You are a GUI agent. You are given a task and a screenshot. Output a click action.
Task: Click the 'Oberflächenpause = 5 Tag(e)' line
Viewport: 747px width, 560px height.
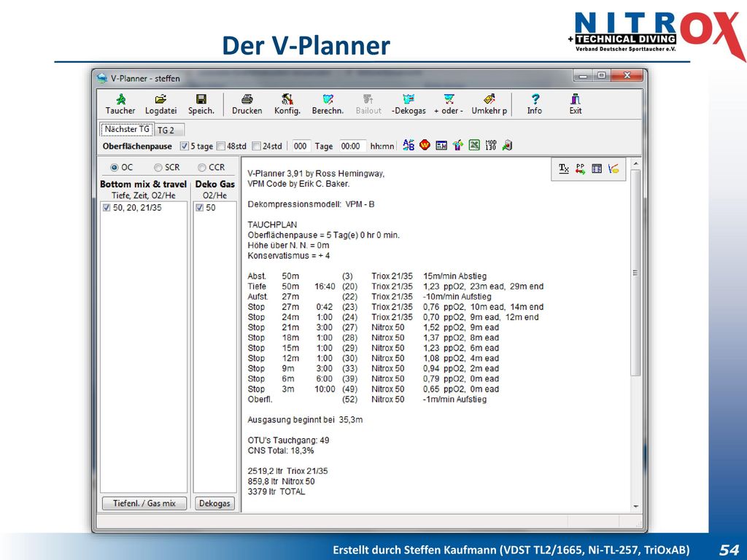coord(323,236)
